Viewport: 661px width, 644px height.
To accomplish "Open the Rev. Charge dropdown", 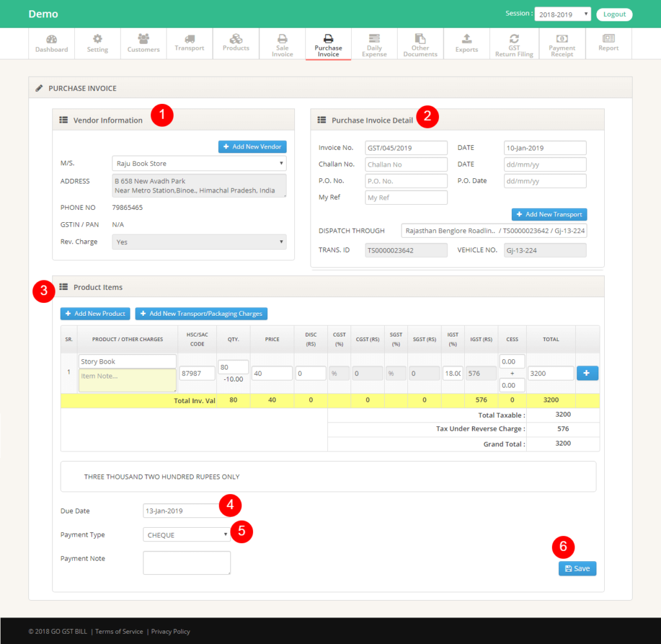I will point(199,241).
